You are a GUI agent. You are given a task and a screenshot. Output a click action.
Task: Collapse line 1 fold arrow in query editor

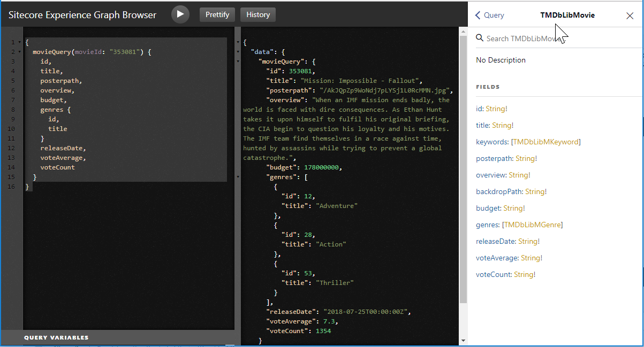click(20, 42)
